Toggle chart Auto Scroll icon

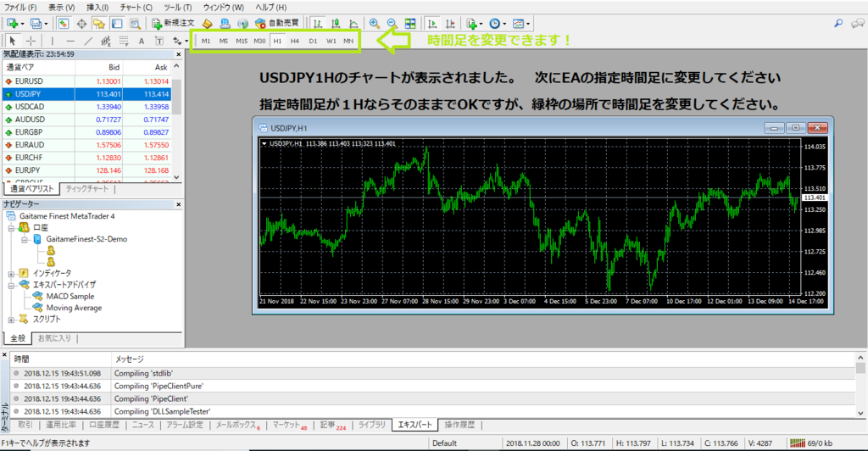[x=432, y=23]
